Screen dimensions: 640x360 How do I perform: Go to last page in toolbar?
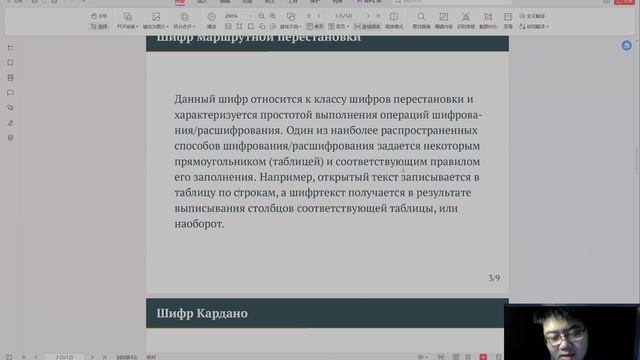pos(378,16)
